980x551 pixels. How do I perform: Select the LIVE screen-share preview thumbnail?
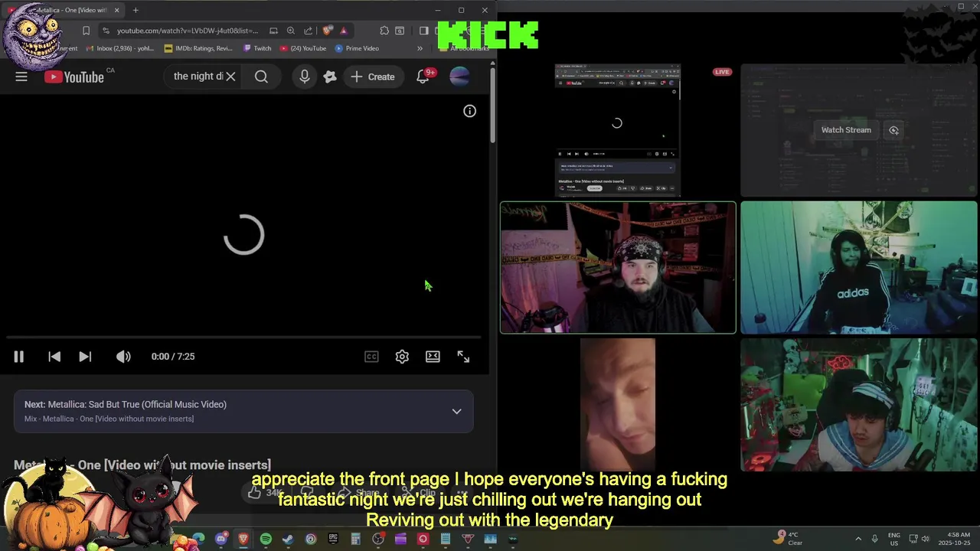point(617,130)
